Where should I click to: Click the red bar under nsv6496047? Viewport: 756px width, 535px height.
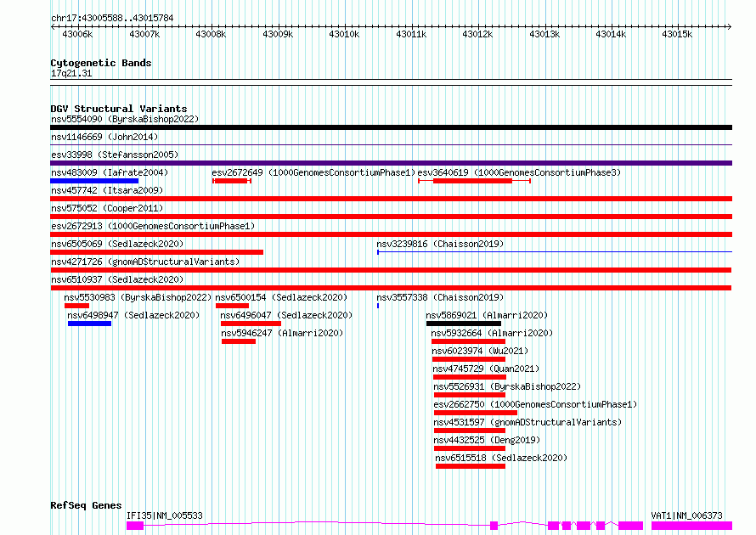pos(251,324)
